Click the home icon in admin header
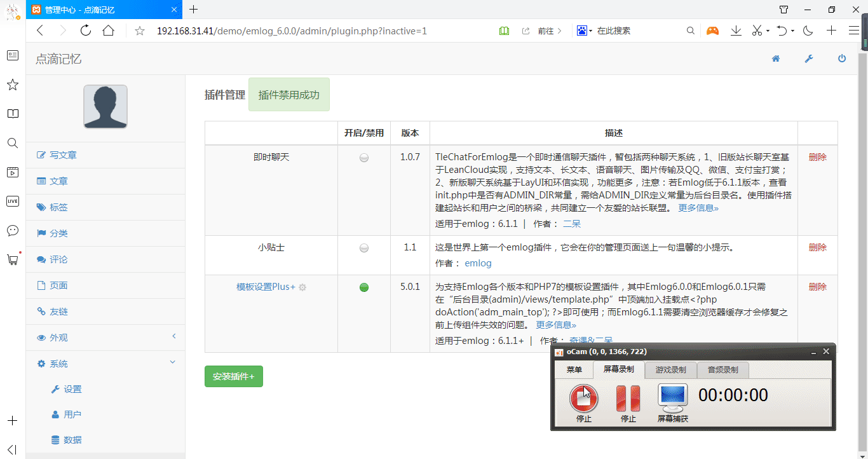 point(776,59)
